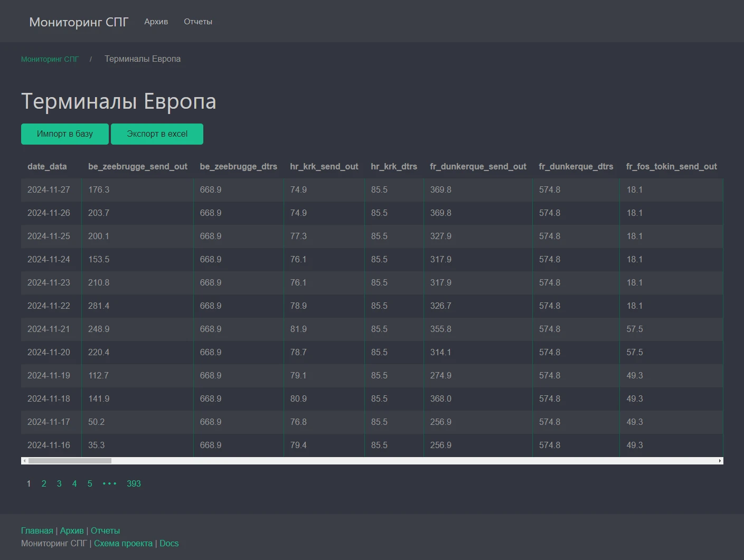Go to page 2 in pagination

pos(44,483)
